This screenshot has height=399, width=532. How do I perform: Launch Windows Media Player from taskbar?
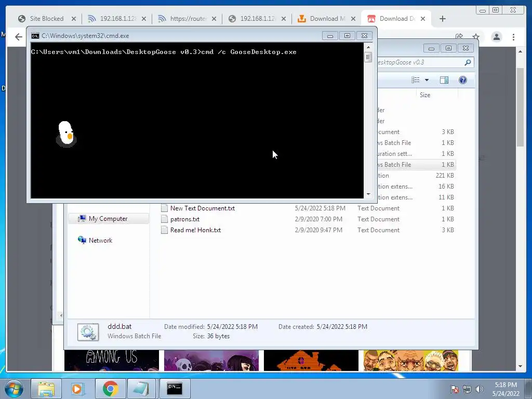click(x=78, y=389)
